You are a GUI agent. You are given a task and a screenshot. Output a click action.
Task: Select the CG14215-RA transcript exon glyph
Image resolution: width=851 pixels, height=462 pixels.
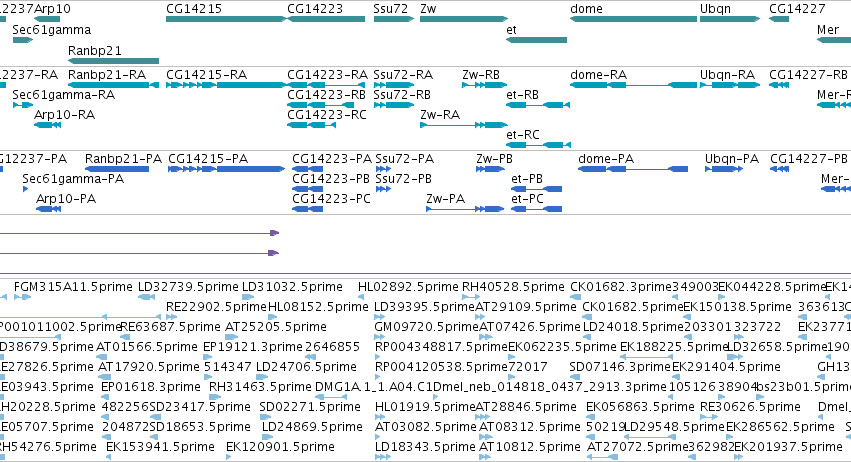226,85
